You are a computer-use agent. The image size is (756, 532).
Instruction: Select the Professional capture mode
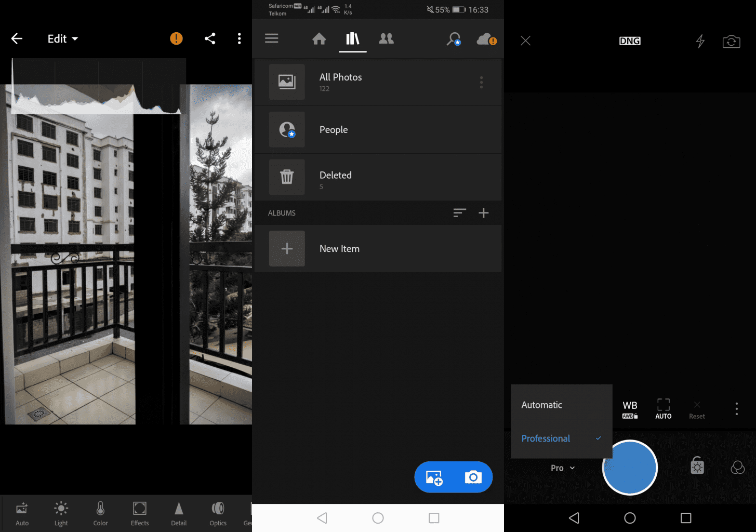point(546,438)
